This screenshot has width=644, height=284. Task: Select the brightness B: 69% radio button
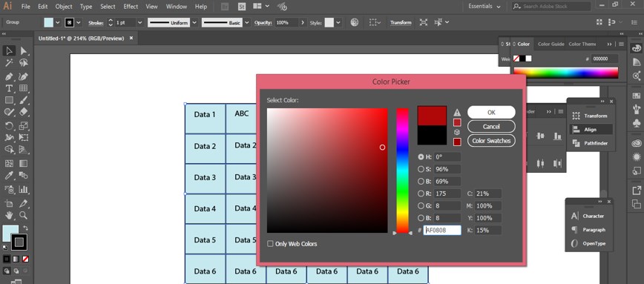[x=421, y=181]
